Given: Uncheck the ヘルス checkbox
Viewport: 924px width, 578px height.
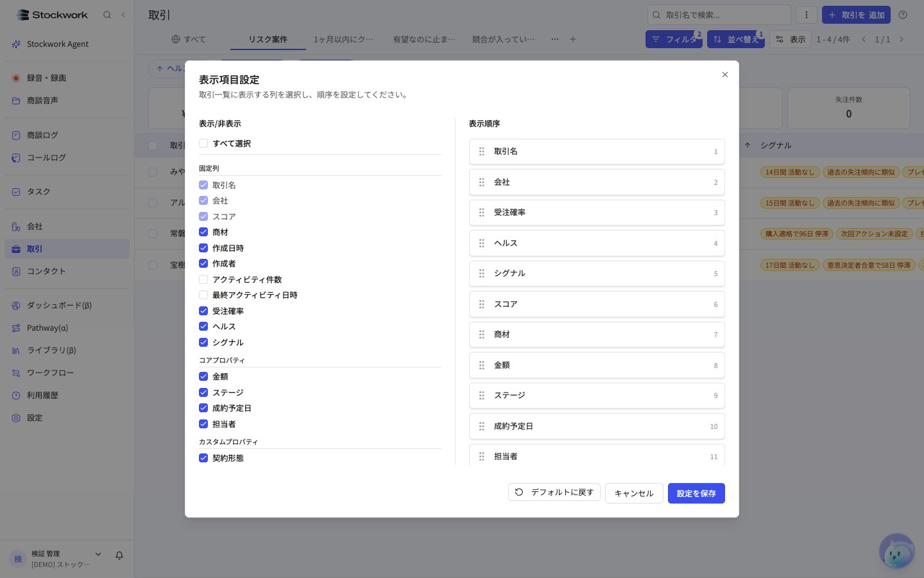Looking at the screenshot, I should click(203, 326).
